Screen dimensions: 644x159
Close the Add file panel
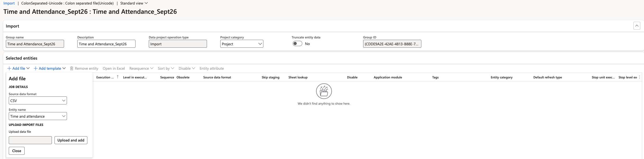click(17, 151)
